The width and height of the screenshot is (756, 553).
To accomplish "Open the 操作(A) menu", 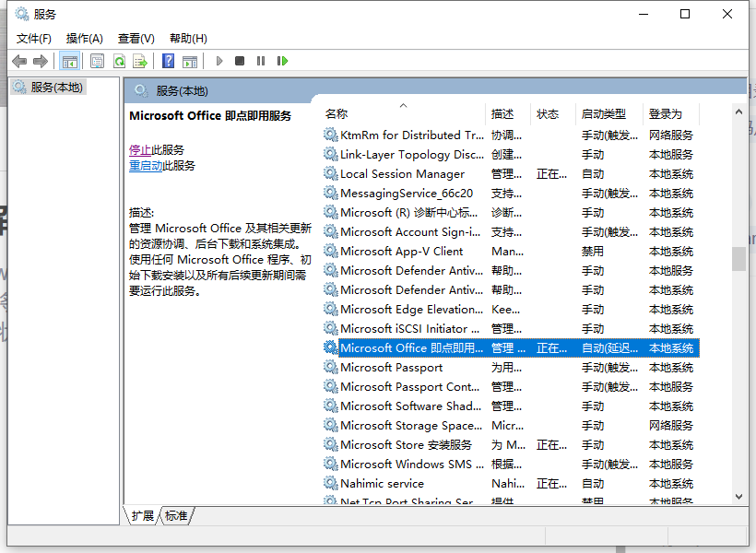I will point(85,39).
